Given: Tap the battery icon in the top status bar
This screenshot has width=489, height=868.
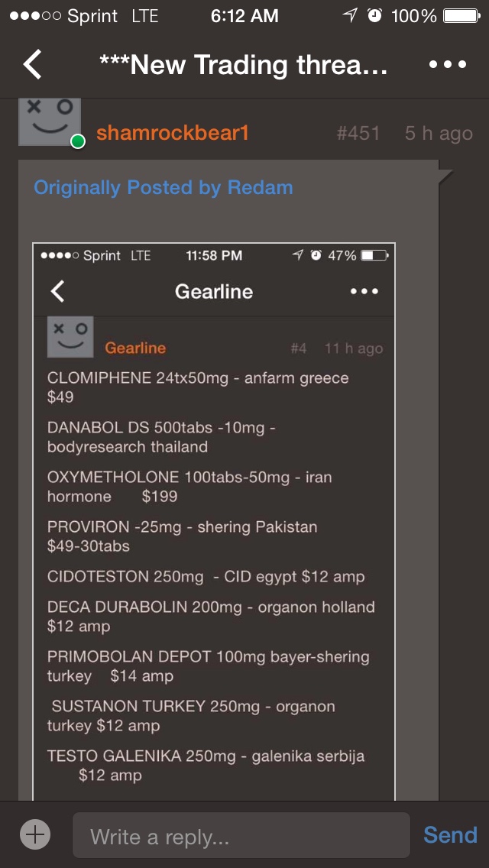Looking at the screenshot, I should 461,15.
